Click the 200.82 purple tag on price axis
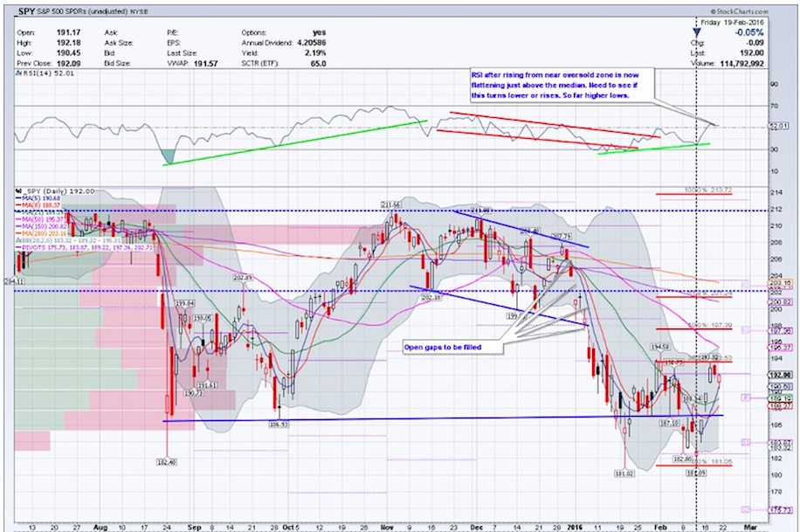 (x=780, y=302)
